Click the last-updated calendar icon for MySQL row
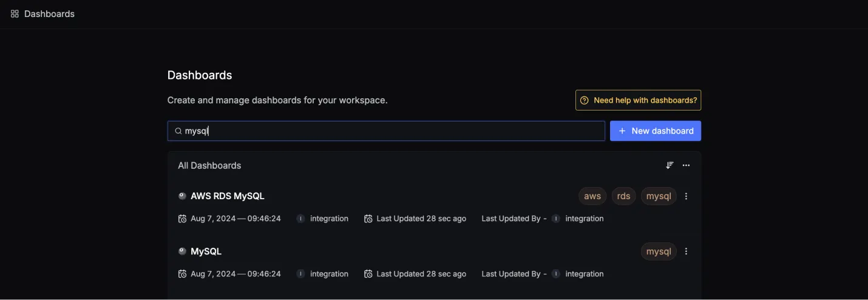868x300 pixels. coord(368,274)
